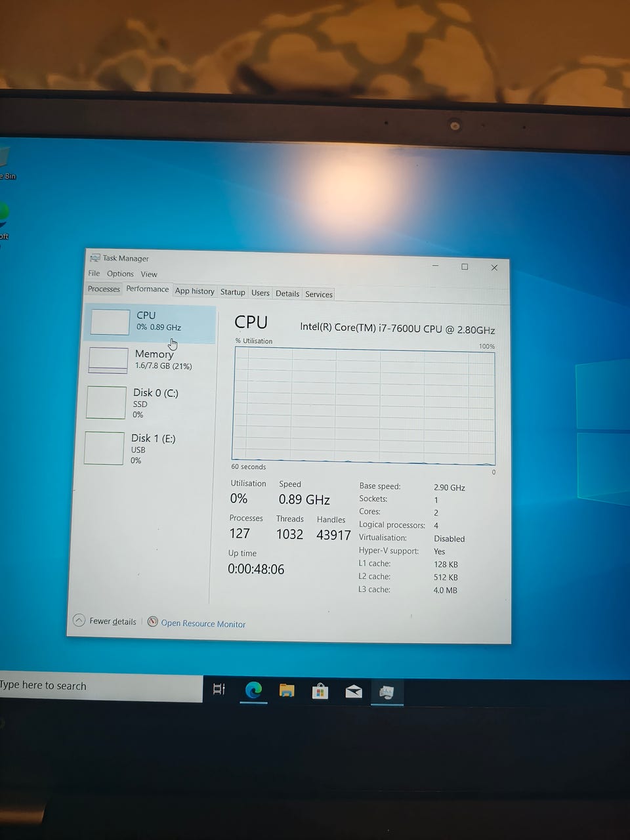Open the View menu
This screenshot has height=840, width=630.
pyautogui.click(x=149, y=274)
